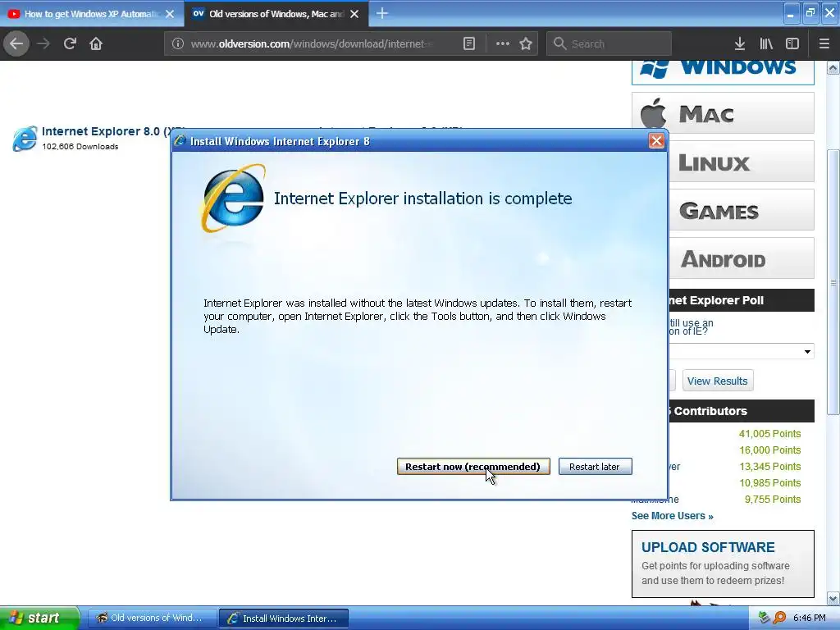Open the Downloads arrow icon
Viewport: 840px width, 630px height.
click(740, 43)
